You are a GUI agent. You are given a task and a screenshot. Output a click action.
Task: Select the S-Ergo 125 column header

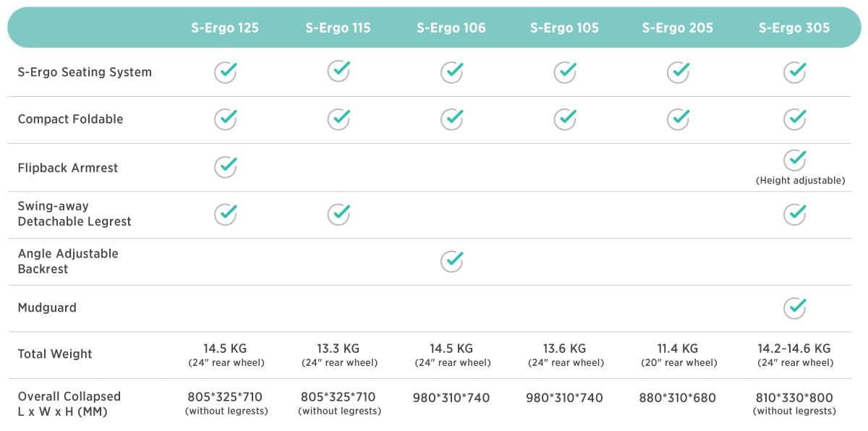(225, 28)
